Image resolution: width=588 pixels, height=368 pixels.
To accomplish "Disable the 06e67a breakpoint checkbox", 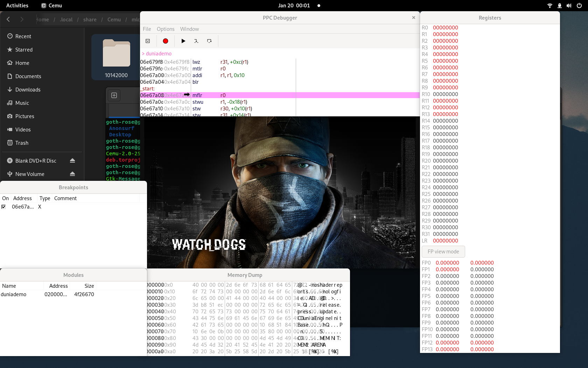I will tap(4, 206).
